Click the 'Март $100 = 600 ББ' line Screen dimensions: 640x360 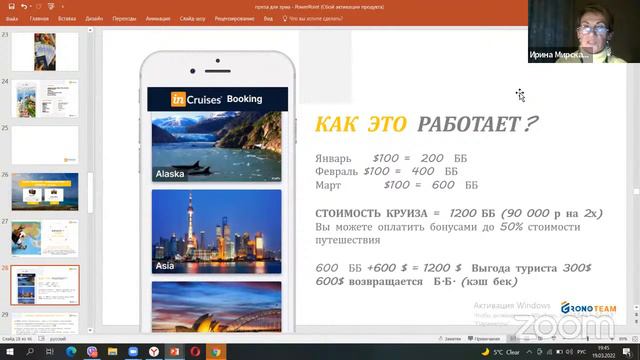point(396,185)
